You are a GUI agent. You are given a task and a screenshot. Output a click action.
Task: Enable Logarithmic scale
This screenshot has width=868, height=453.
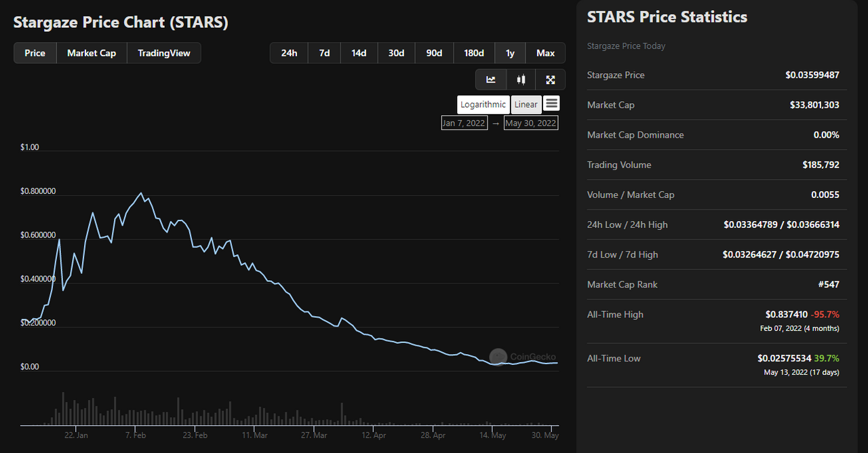click(x=483, y=104)
